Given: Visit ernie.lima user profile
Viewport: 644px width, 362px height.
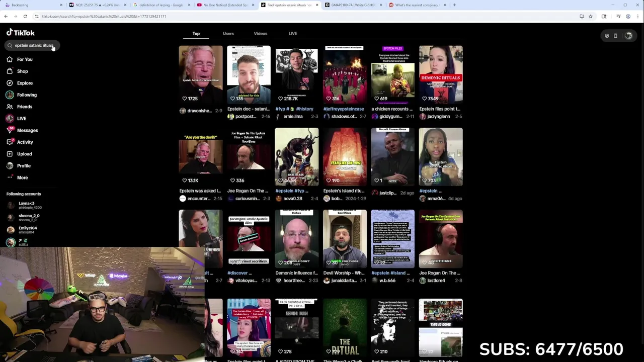Looking at the screenshot, I should 293,116.
